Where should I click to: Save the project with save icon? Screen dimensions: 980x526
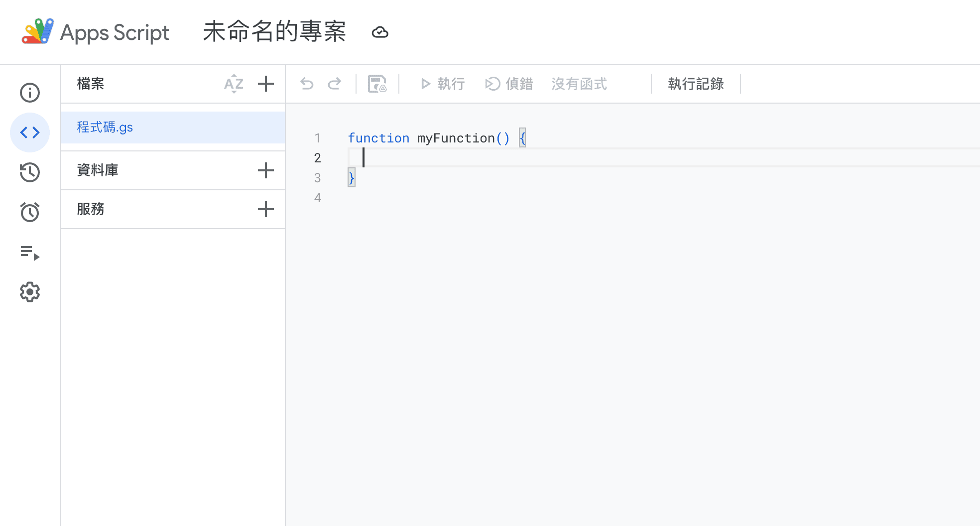[x=377, y=84]
